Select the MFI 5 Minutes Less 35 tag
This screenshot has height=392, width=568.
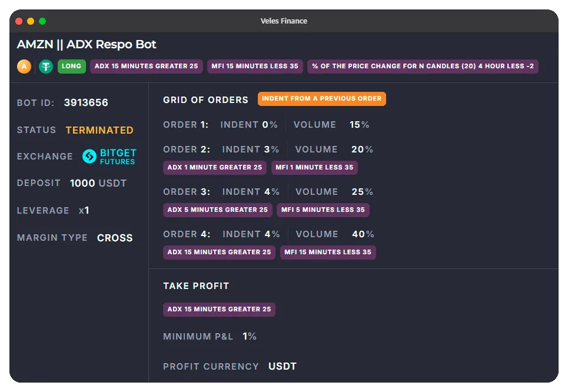(x=323, y=210)
